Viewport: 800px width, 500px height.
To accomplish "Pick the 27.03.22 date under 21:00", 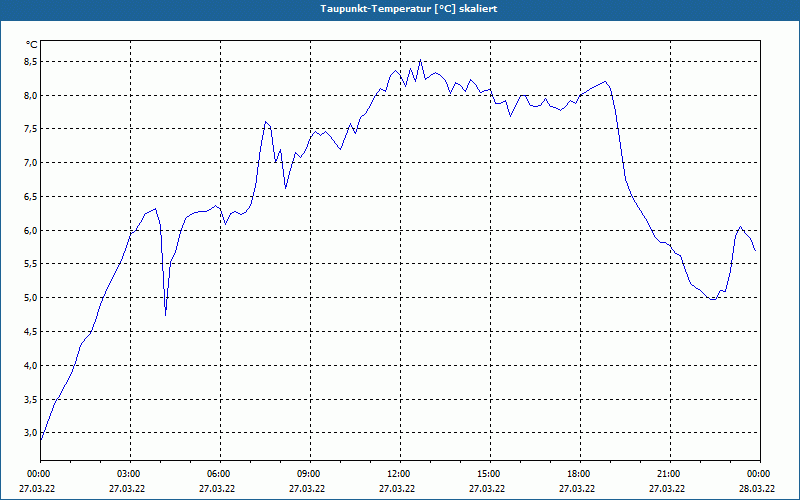I will (x=667, y=489).
